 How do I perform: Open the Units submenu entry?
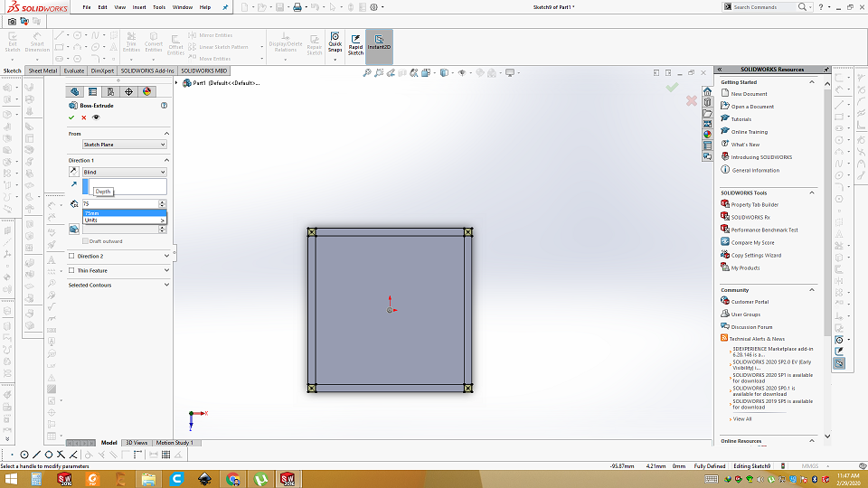[x=125, y=221]
